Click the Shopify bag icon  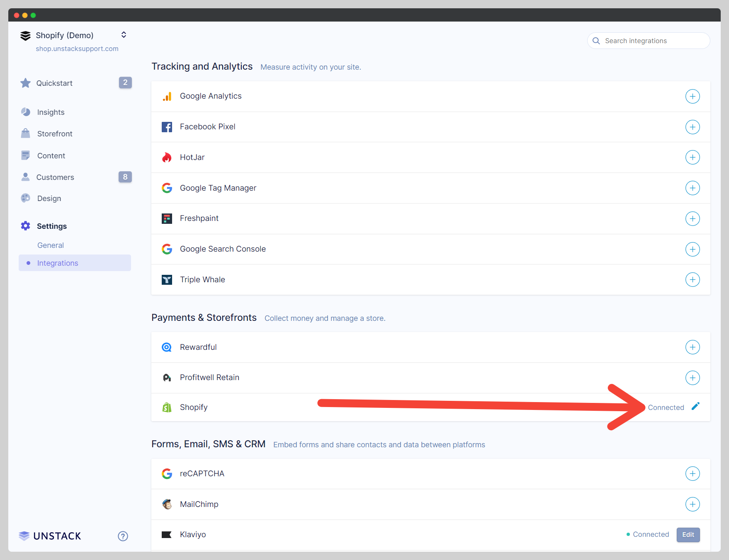coord(167,407)
